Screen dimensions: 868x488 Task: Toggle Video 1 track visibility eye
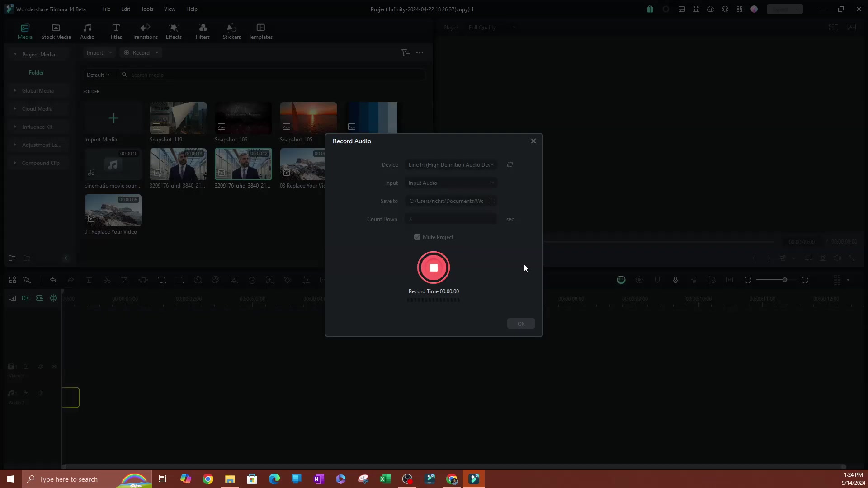[x=54, y=366]
